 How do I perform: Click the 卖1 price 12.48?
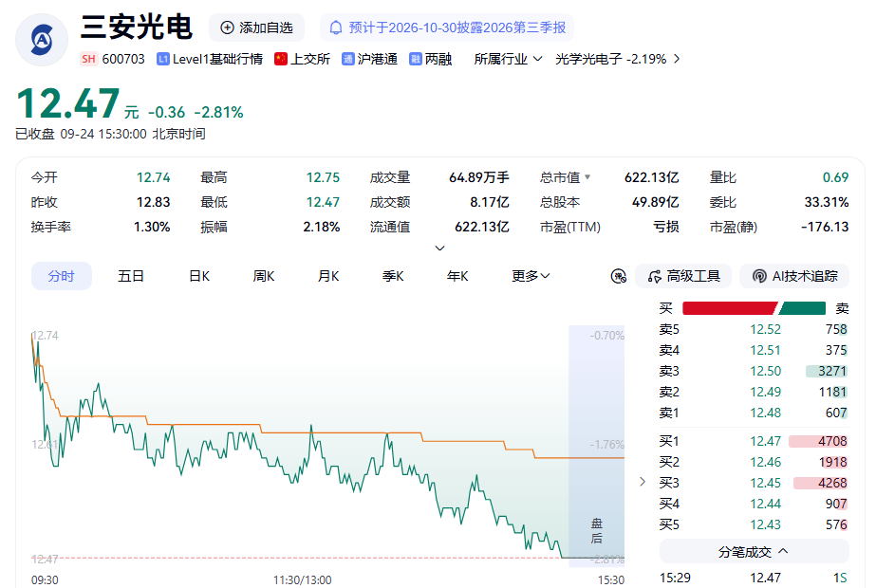pyautogui.click(x=765, y=413)
